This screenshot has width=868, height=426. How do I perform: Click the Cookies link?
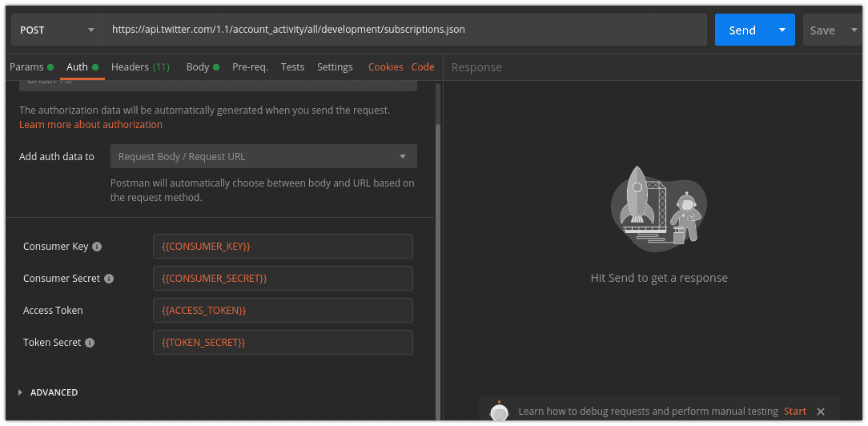(385, 67)
